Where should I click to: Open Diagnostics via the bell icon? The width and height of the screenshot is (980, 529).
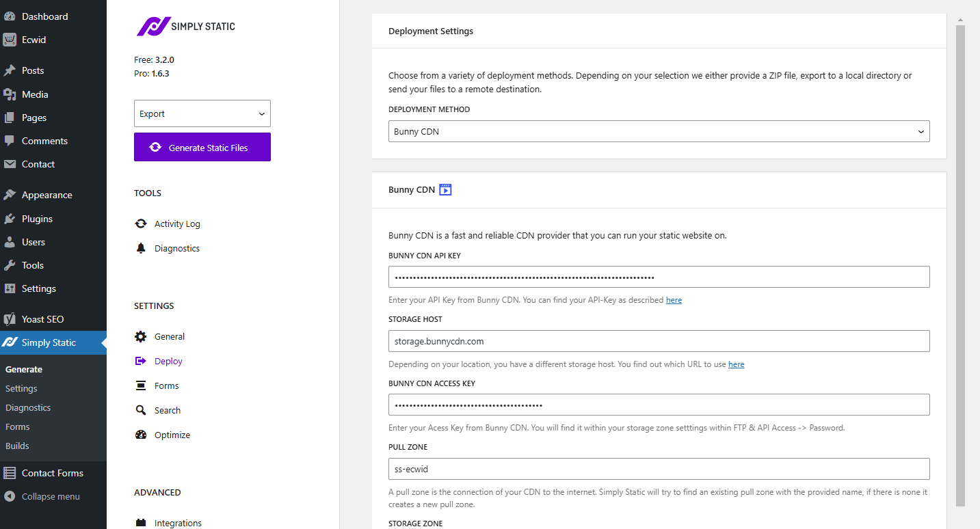pos(176,248)
